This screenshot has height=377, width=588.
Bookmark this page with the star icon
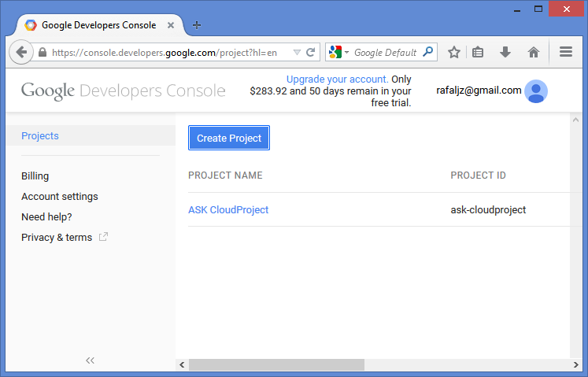coord(453,52)
